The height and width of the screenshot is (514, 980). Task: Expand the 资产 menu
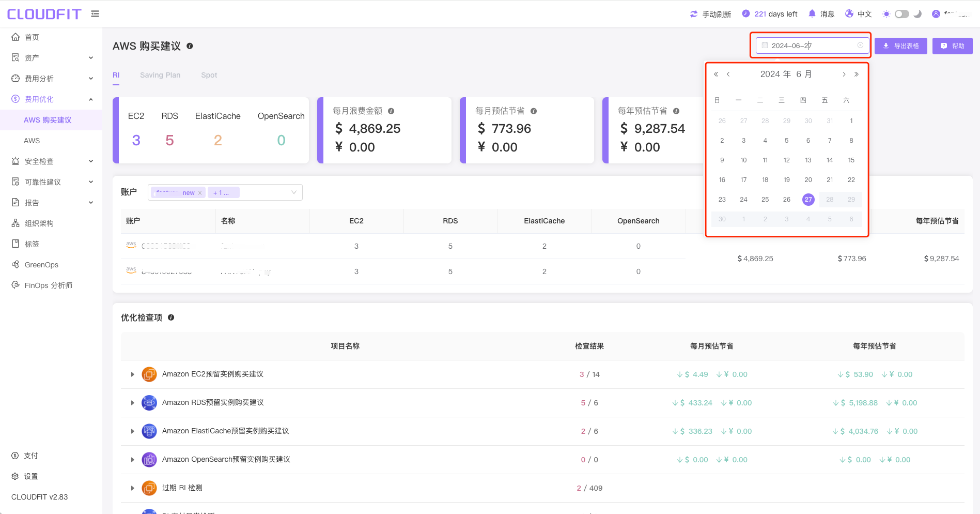pos(51,58)
